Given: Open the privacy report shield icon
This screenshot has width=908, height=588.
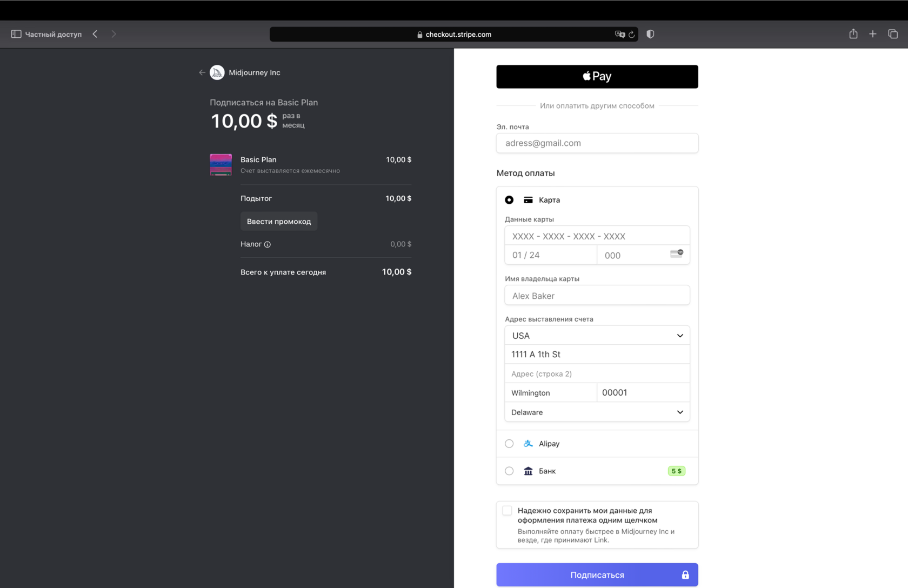Looking at the screenshot, I should point(650,34).
